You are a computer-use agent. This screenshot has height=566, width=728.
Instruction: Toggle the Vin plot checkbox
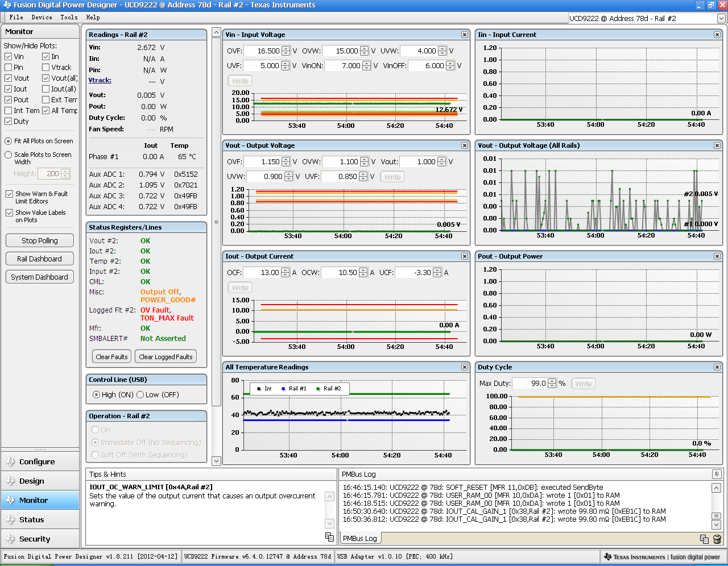8,57
